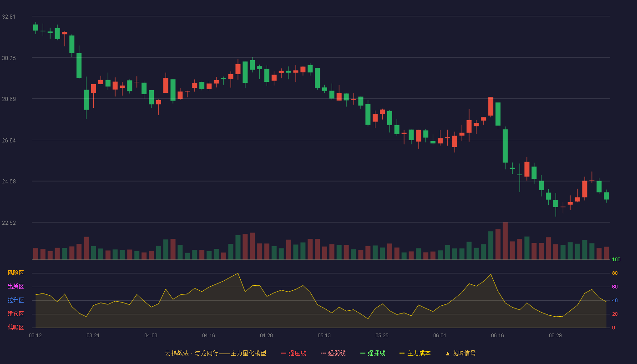Viewport: 637px width, 364px height.
Task: Click the green line icon beside 强撑线
Action: (363, 353)
